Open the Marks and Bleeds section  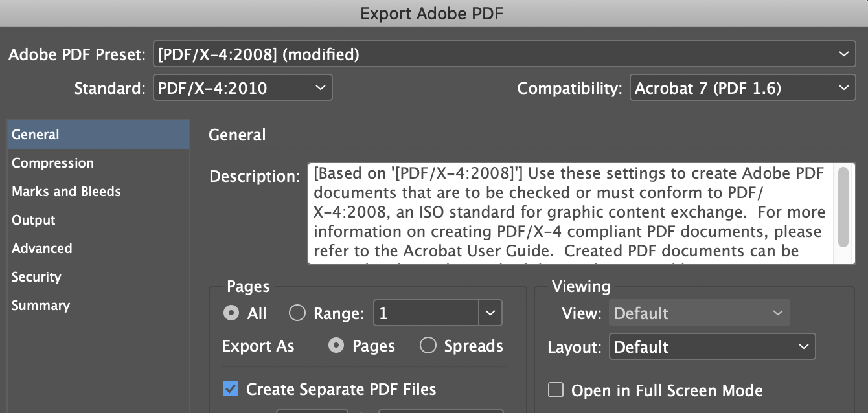[x=66, y=192]
